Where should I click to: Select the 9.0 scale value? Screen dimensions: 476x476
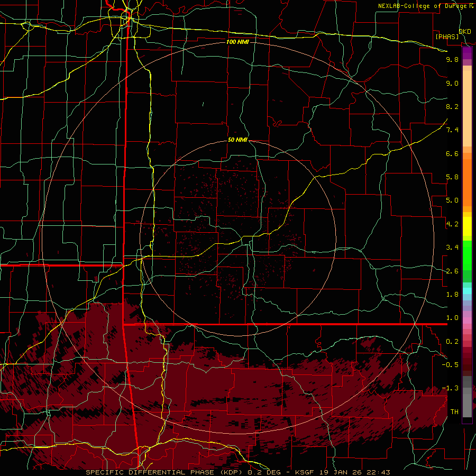452,83
